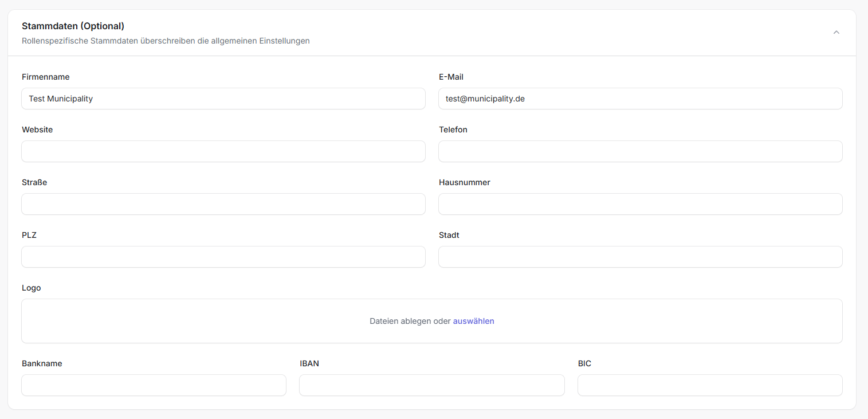Screen dimensions: 868x419
Task: Select the BIC input field
Action: pos(710,385)
